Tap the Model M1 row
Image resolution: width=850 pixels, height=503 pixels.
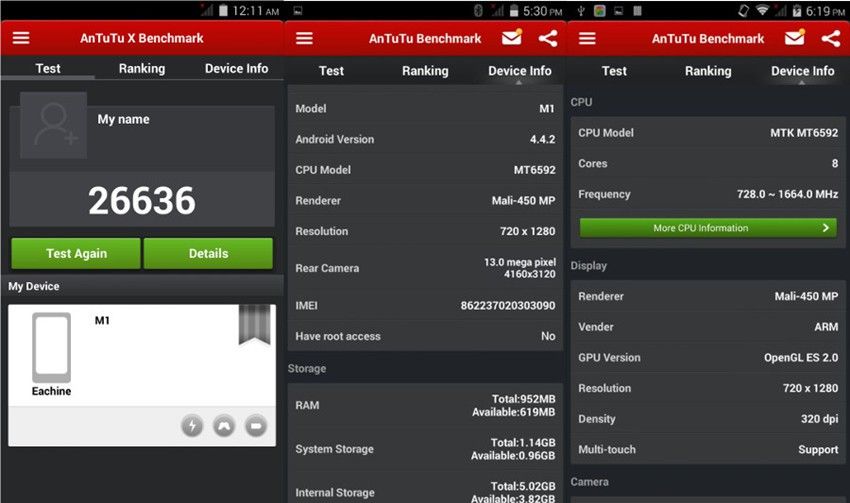pyautogui.click(x=426, y=108)
